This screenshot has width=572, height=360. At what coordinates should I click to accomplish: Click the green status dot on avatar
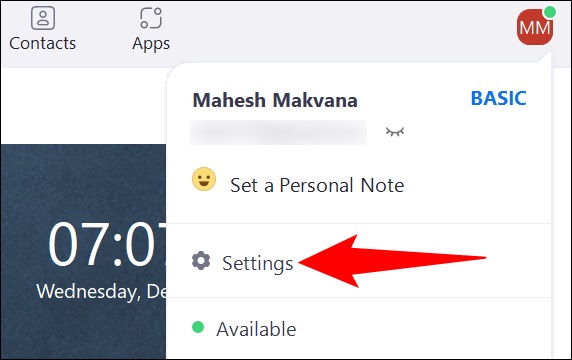click(549, 12)
